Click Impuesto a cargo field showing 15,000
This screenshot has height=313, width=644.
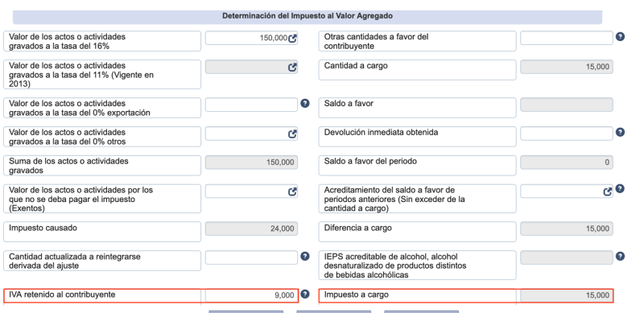click(567, 295)
